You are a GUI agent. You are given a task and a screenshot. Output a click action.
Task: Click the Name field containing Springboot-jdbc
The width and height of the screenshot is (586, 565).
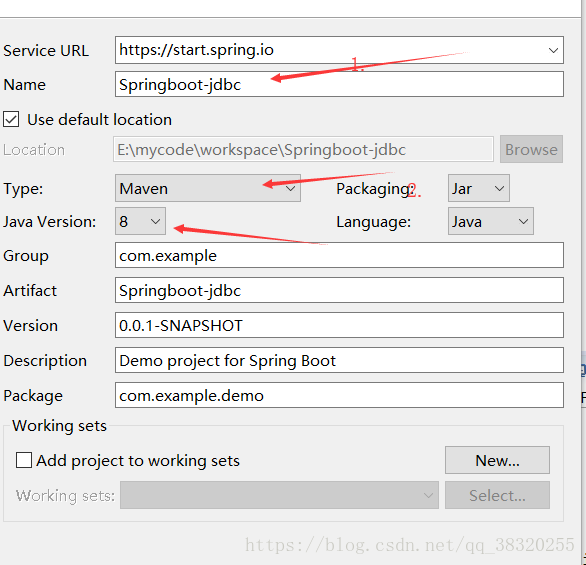click(339, 84)
